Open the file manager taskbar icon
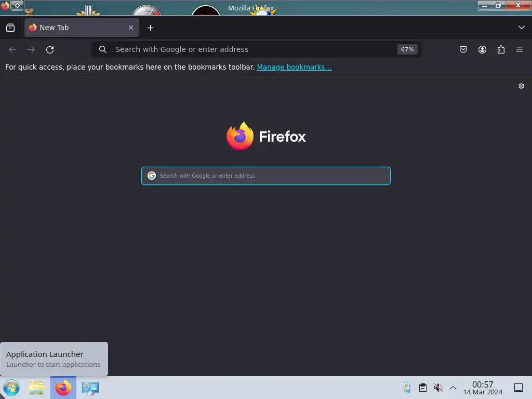Screen dimensions: 532x399 click(36, 388)
